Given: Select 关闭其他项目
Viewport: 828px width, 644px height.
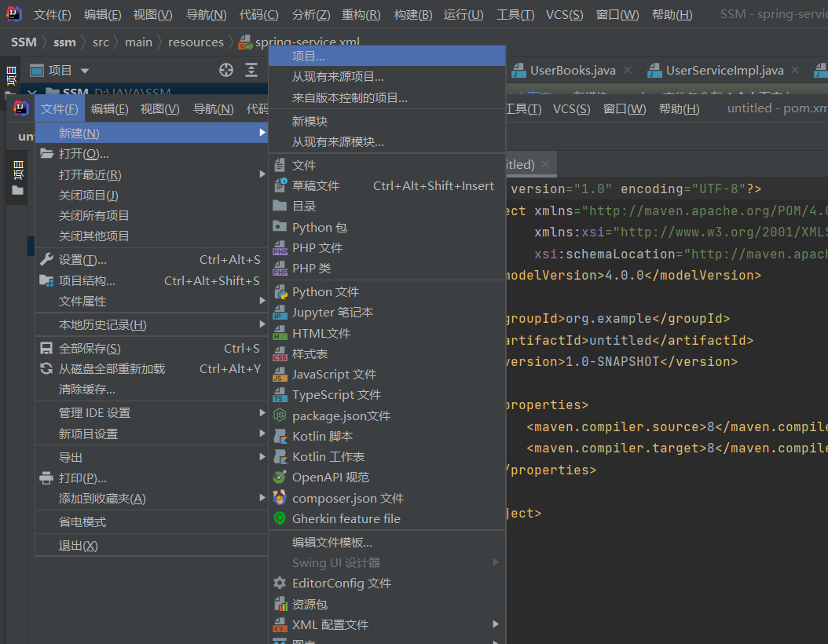Looking at the screenshot, I should pos(152,236).
